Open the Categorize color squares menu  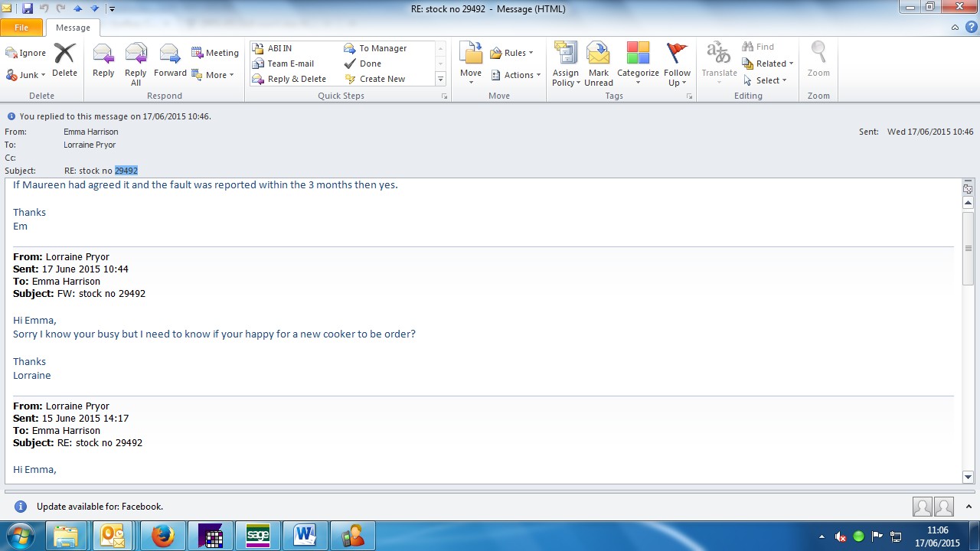coord(638,64)
